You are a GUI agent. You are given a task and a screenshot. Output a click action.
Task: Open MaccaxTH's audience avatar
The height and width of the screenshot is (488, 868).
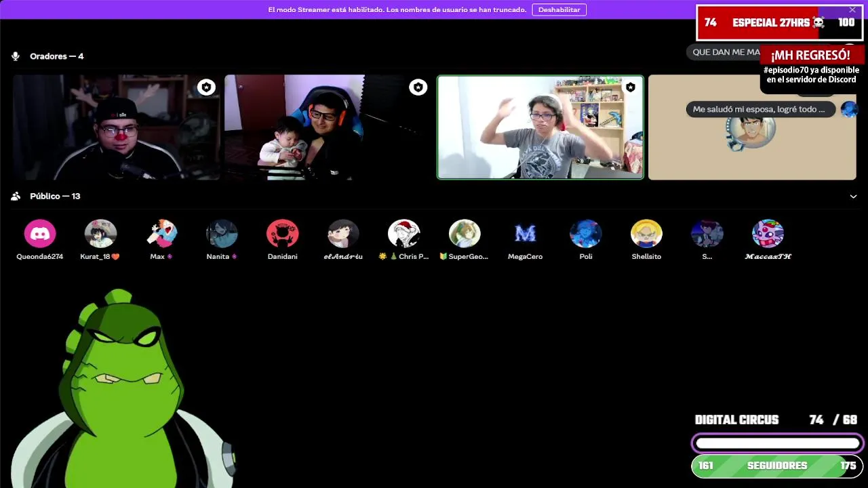click(x=768, y=234)
